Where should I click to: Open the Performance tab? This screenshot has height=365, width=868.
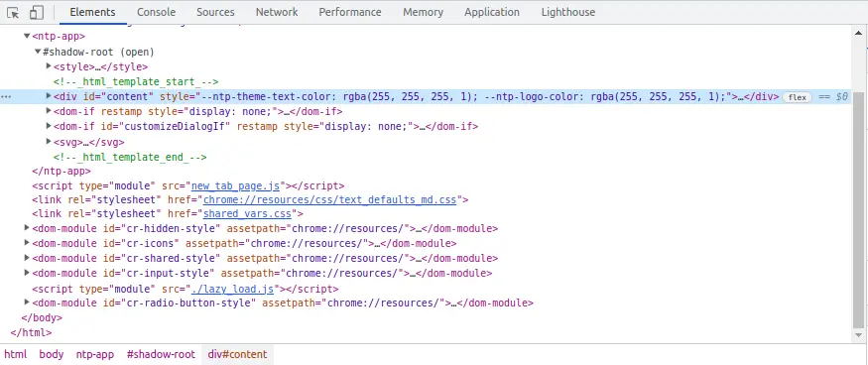[x=350, y=12]
